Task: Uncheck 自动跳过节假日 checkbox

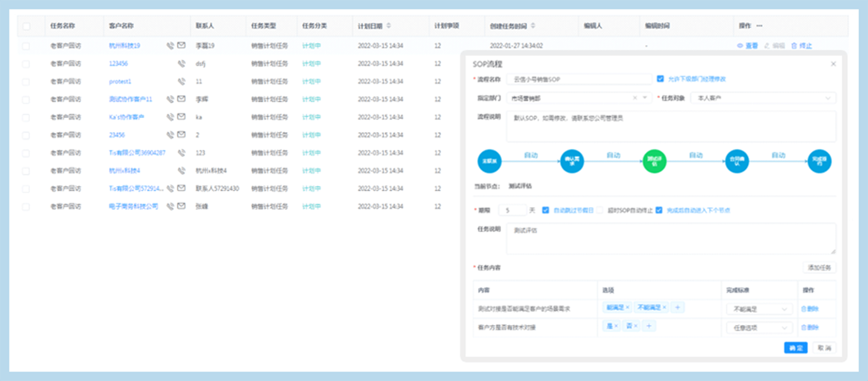Action: pyautogui.click(x=546, y=210)
